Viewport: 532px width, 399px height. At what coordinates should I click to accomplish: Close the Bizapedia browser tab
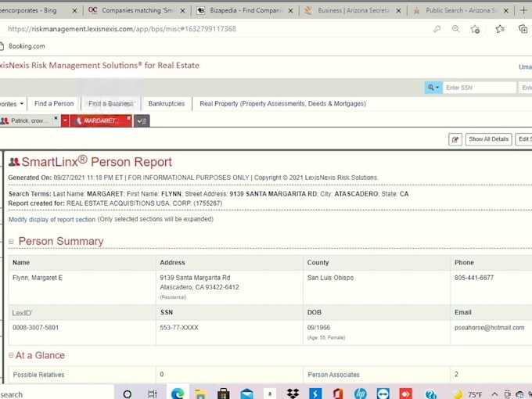(x=291, y=10)
